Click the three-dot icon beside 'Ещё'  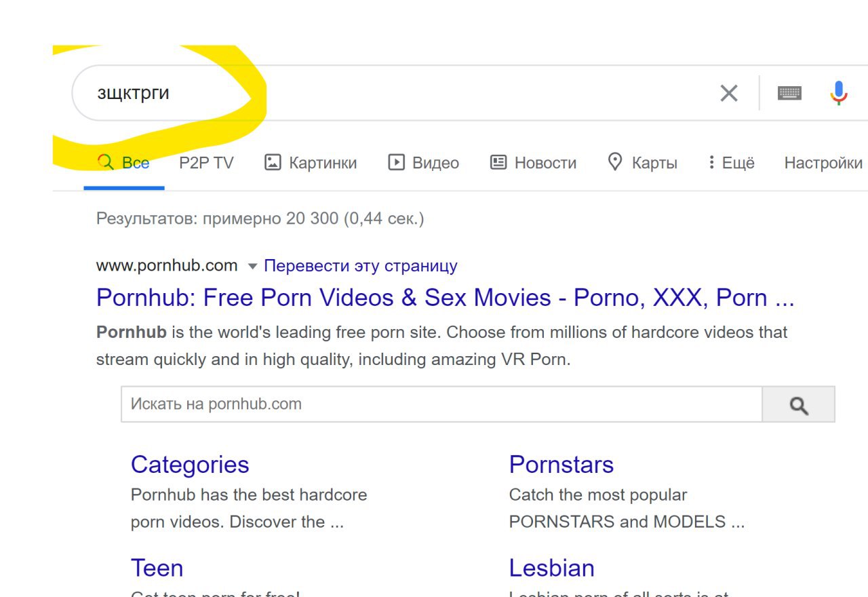click(x=711, y=162)
